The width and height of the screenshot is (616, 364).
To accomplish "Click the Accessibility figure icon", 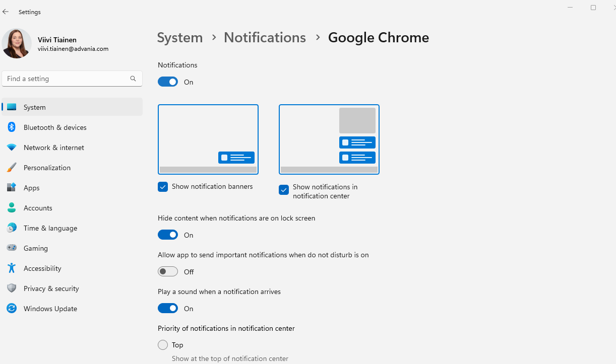I will [x=12, y=268].
